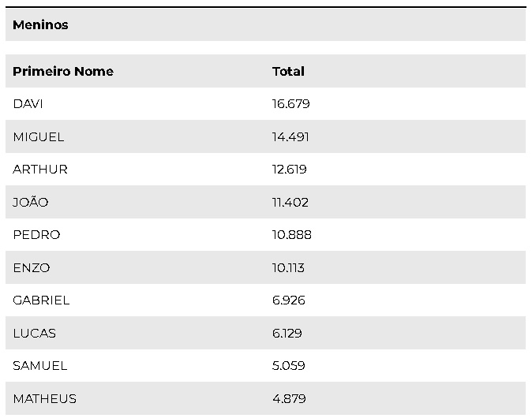Click the total 14.491 value

290,136
